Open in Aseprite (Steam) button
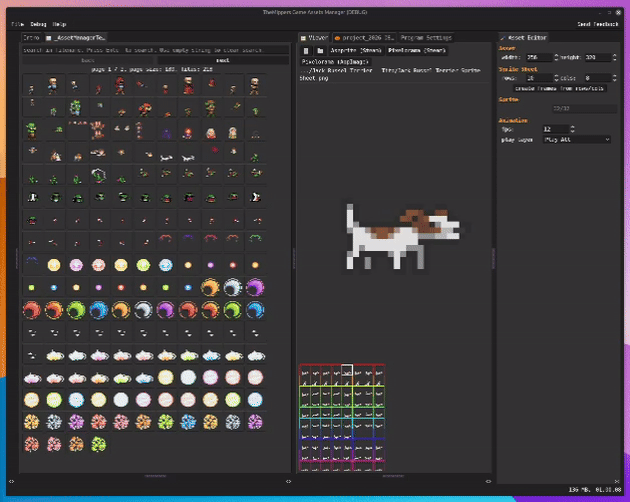The height and width of the screenshot is (502, 630). (356, 51)
